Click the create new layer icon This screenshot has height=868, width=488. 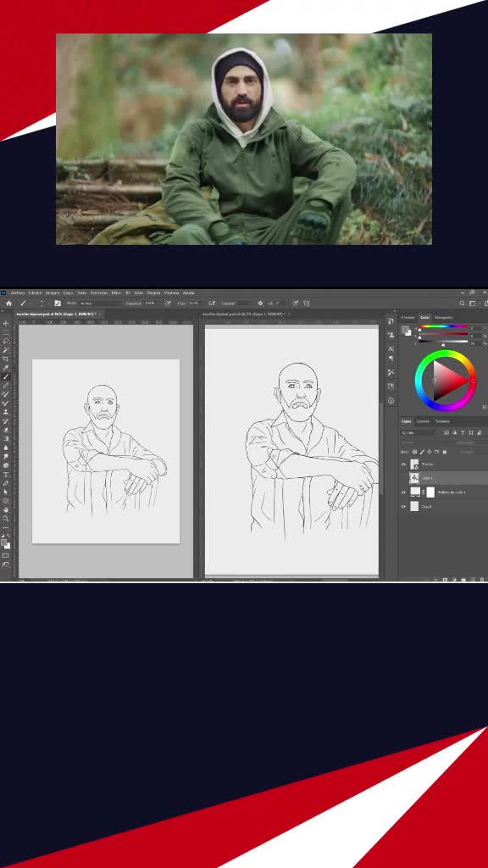pos(473,580)
